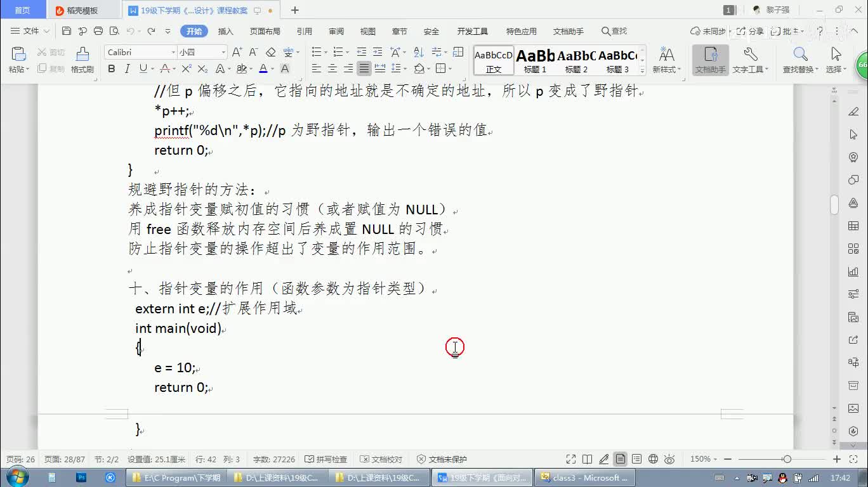Switch to the 插入 ribbon tab
This screenshot has width=868, height=487.
click(225, 31)
